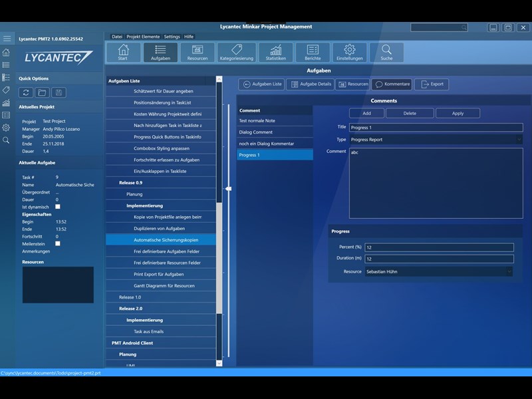The width and height of the screenshot is (532, 399).
Task: Select task 'Ein/Ausklappen in Taskliste'
Action: pyautogui.click(x=161, y=172)
